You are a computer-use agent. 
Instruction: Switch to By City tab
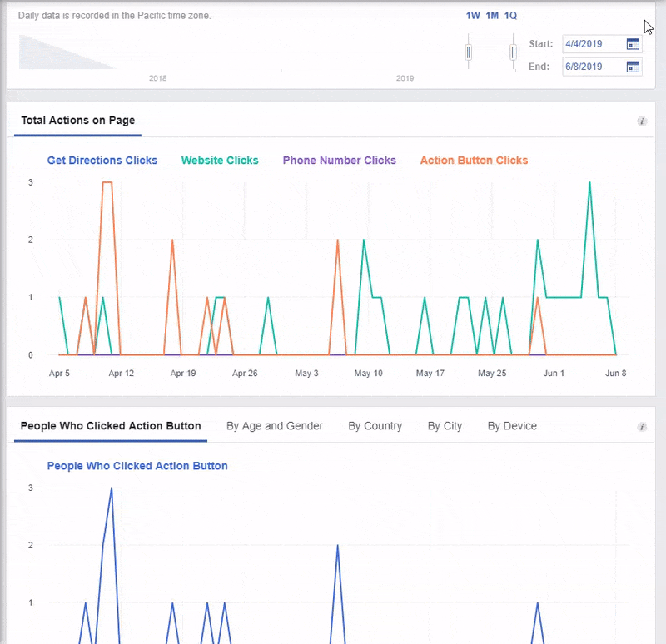point(445,426)
